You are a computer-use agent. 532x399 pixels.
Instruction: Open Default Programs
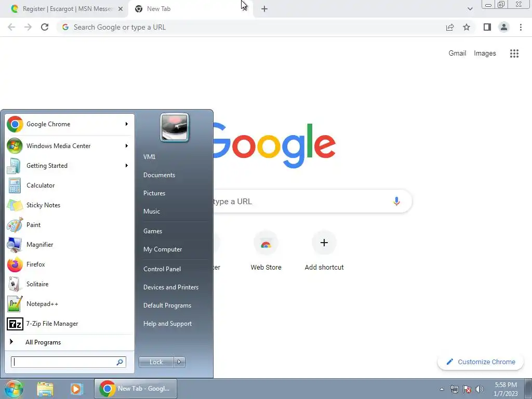(x=167, y=305)
